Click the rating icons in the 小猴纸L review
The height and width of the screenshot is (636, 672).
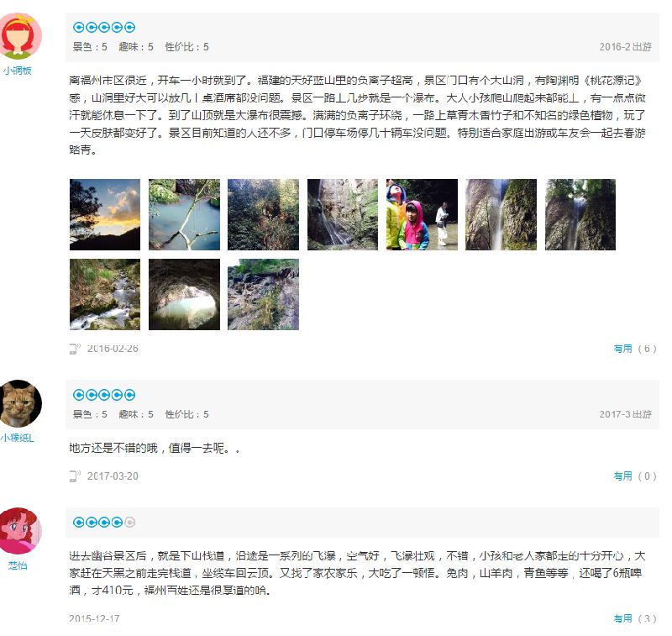click(x=104, y=395)
